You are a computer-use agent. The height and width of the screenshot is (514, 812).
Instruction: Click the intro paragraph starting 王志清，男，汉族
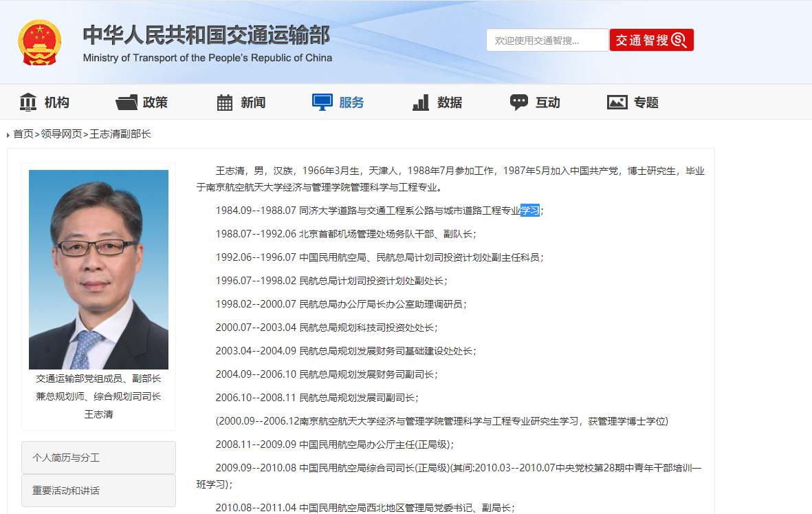450,179
